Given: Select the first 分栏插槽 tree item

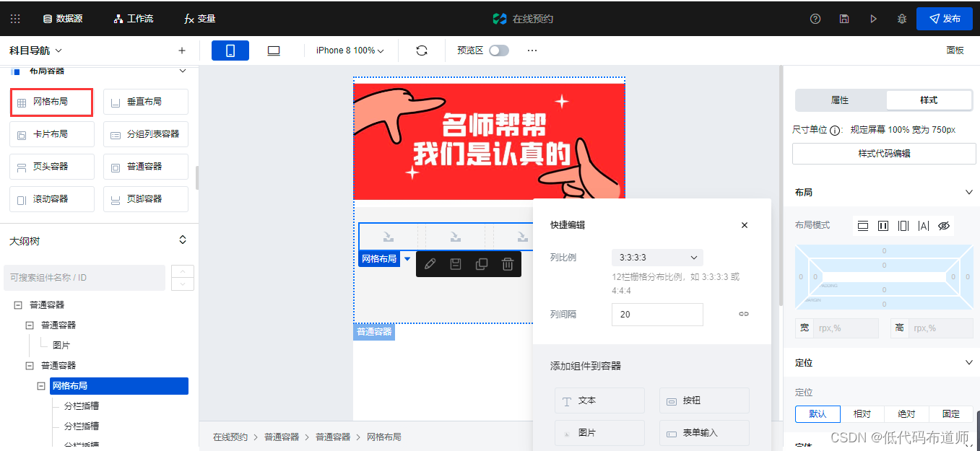Looking at the screenshot, I should click(x=82, y=406).
